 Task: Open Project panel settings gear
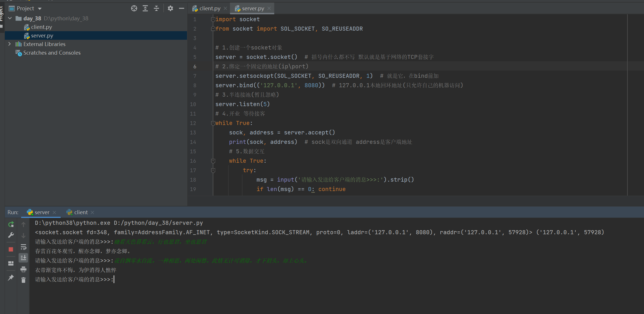click(170, 8)
